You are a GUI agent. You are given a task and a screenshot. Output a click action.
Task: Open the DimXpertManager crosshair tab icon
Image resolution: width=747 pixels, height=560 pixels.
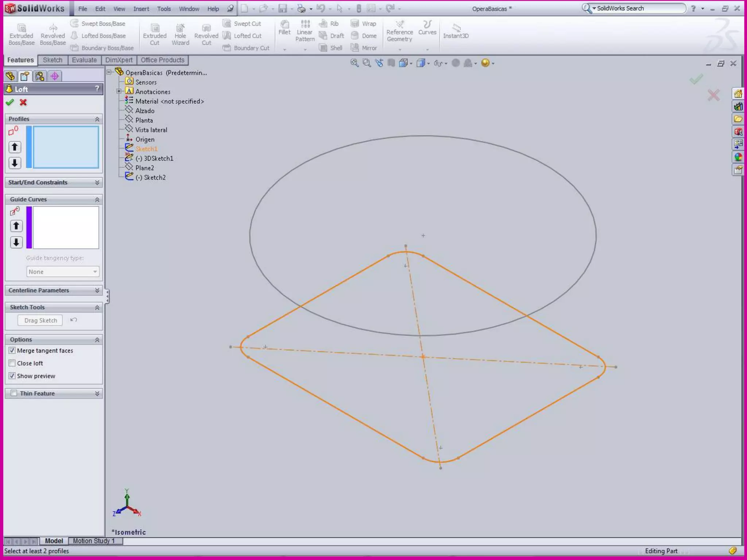click(55, 76)
